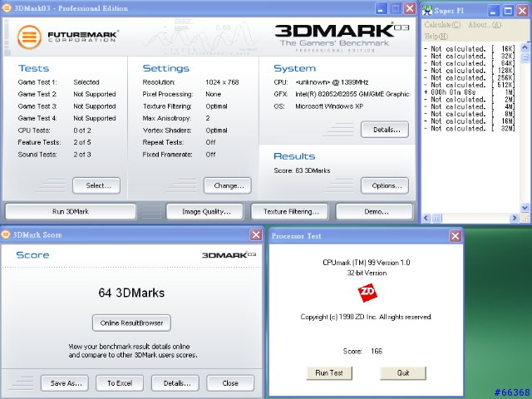532x399 pixels.
Task: Click the OS 'Microsoft Windows XP' text
Action: point(329,106)
